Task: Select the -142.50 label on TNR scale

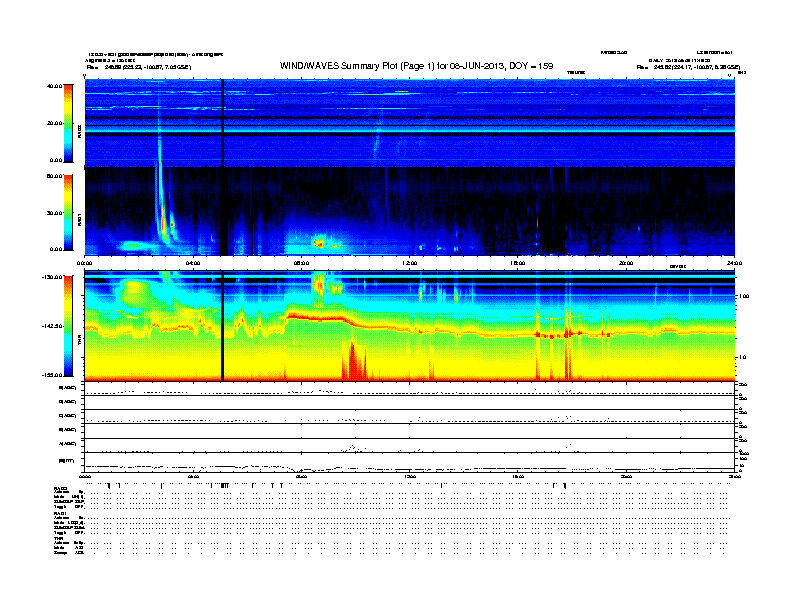Action: 53,326
